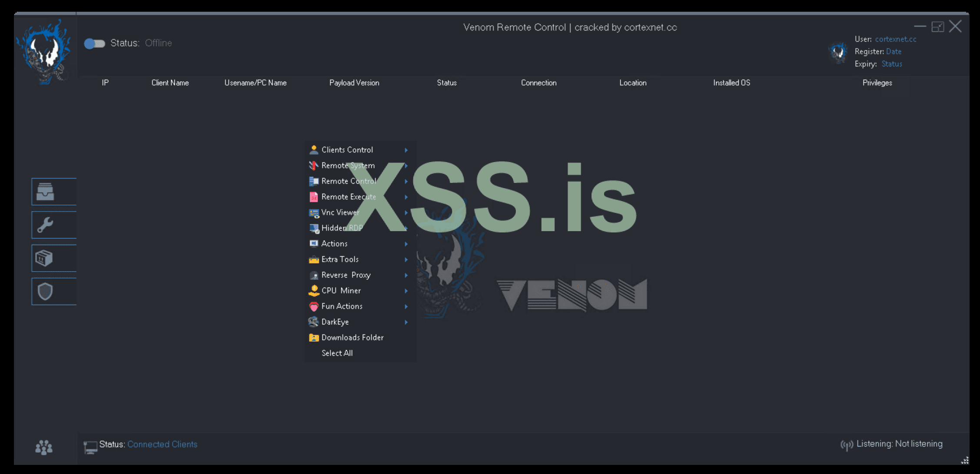Choose Select All from the context menu
Image resolution: width=980 pixels, height=474 pixels.
[x=337, y=353]
